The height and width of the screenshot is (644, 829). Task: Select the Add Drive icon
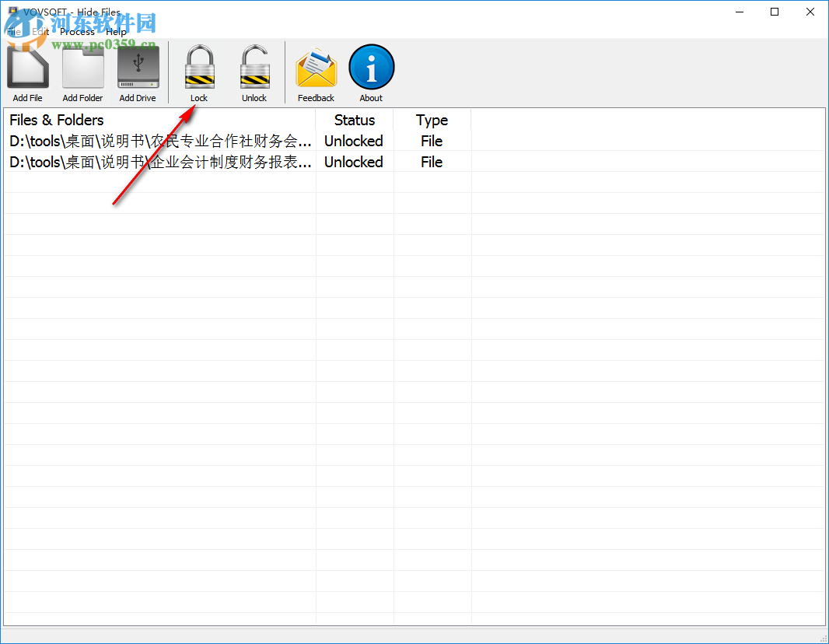pyautogui.click(x=138, y=67)
